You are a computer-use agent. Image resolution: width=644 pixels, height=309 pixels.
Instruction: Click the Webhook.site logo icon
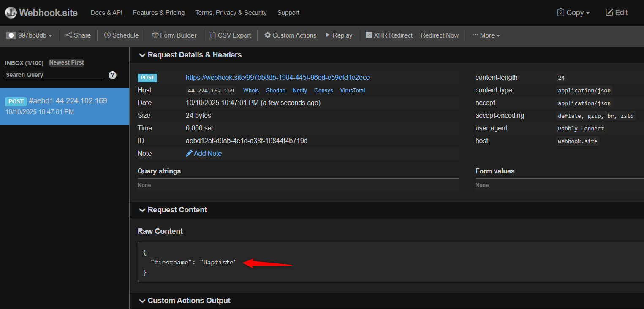pyautogui.click(x=11, y=13)
